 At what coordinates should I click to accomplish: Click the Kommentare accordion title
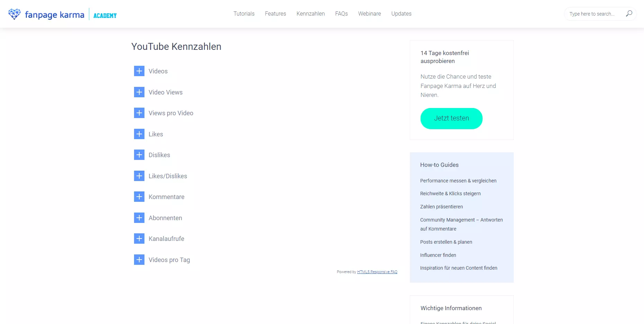coord(167,197)
